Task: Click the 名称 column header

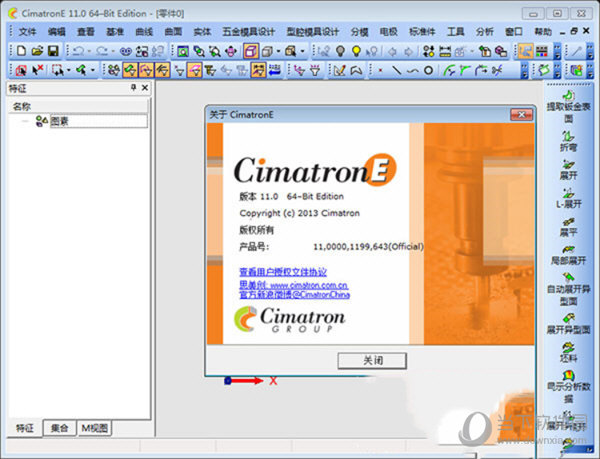Action: pyautogui.click(x=78, y=106)
